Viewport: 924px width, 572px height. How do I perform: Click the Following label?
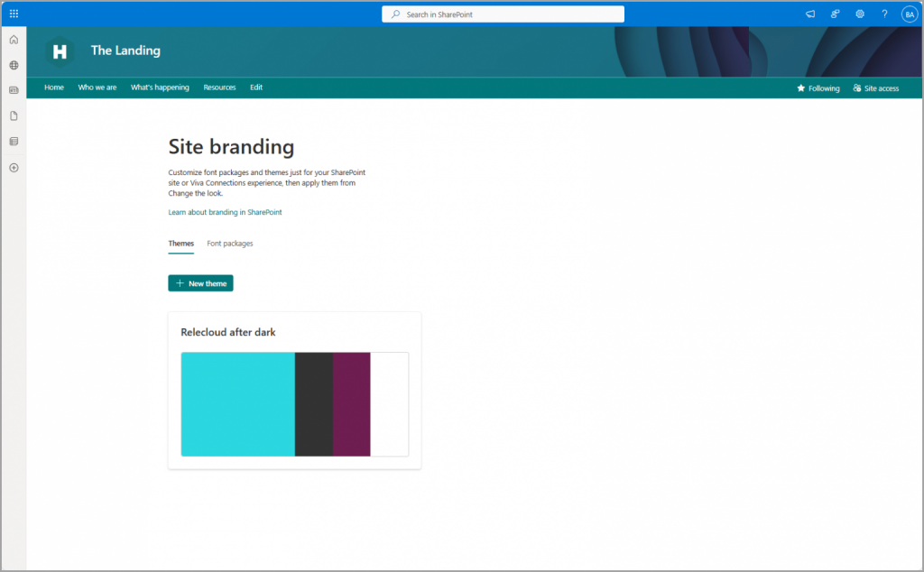point(824,88)
